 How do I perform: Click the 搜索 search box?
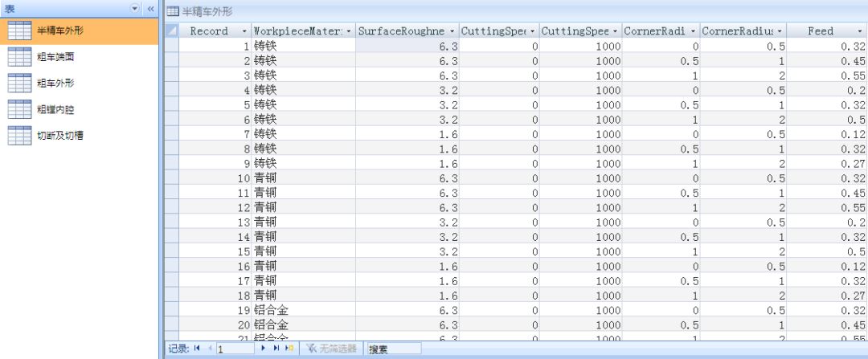[393, 349]
